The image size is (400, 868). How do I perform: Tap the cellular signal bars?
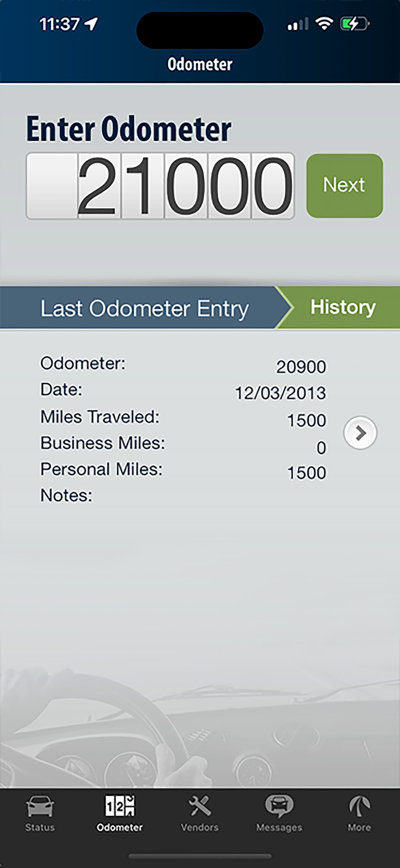point(298,24)
